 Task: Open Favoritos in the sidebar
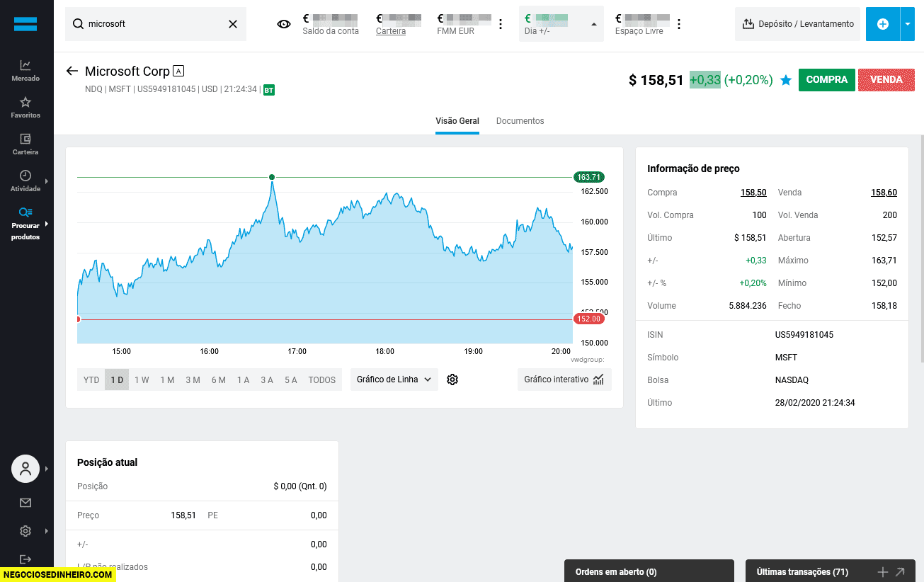pyautogui.click(x=25, y=107)
